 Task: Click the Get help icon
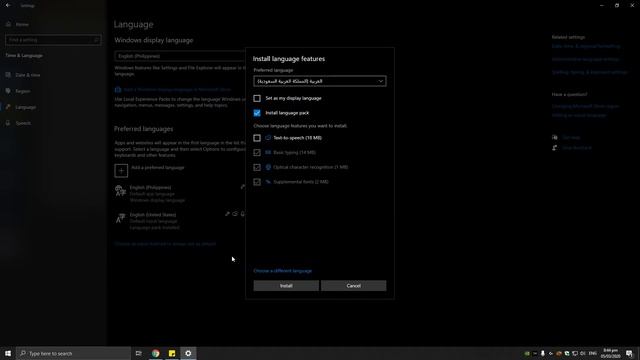click(x=555, y=138)
